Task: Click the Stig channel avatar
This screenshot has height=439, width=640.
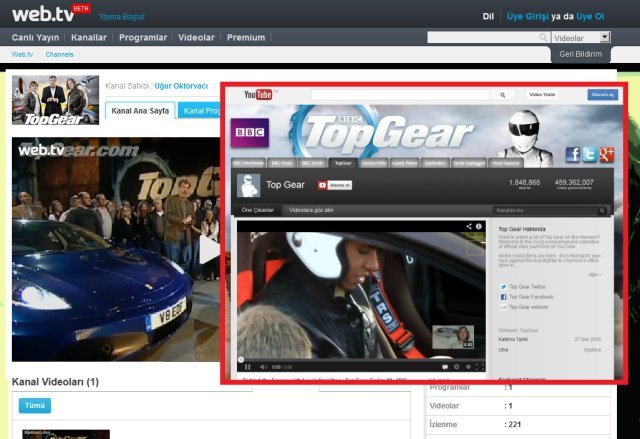Action: (249, 186)
